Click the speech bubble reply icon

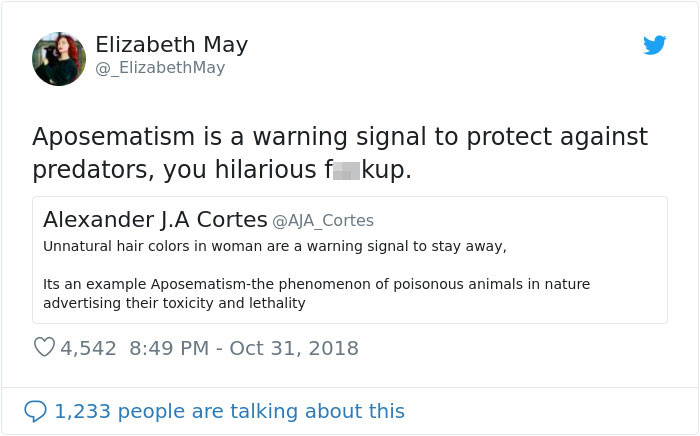(35, 411)
